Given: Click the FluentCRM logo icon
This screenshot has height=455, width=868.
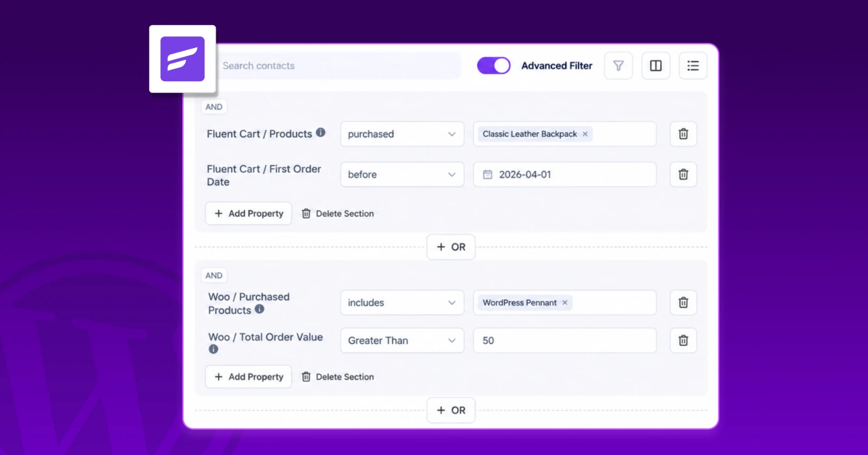Looking at the screenshot, I should pos(182,59).
